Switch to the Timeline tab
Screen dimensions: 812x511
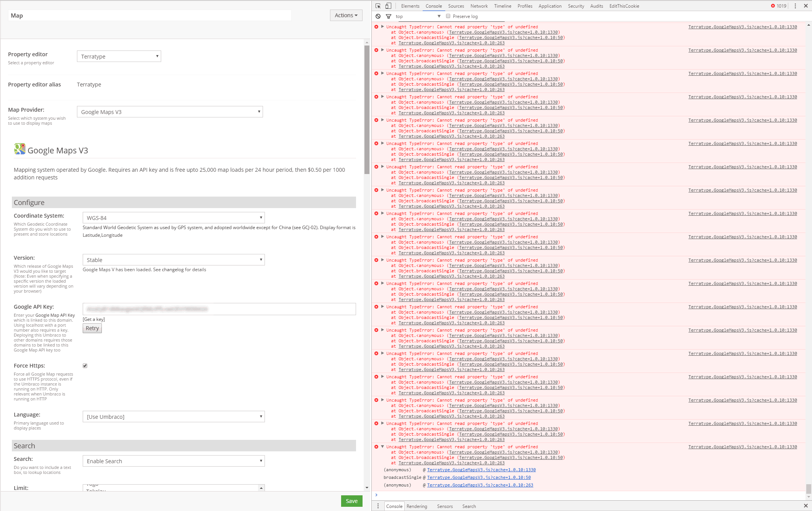503,6
